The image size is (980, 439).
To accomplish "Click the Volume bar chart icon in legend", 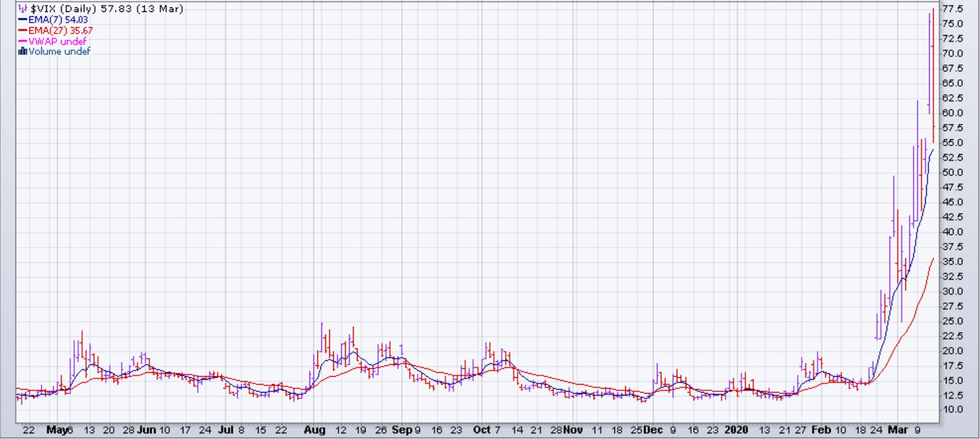I will 23,52.
